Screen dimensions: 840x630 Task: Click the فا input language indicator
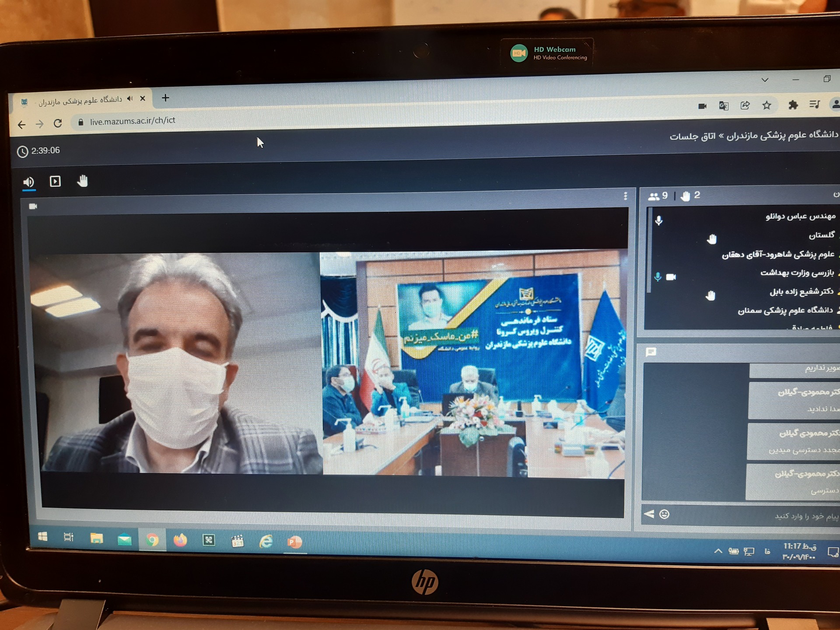[767, 551]
